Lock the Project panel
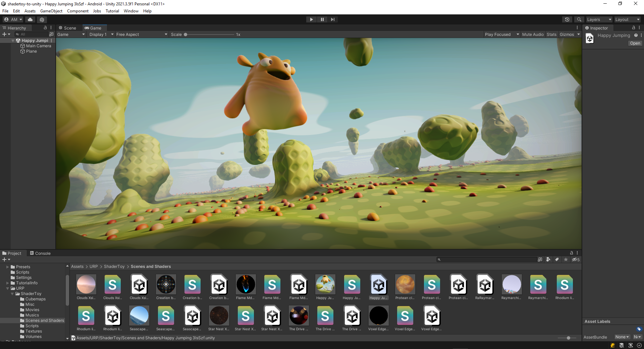Viewport: 644px width, 349px height. 572,253
